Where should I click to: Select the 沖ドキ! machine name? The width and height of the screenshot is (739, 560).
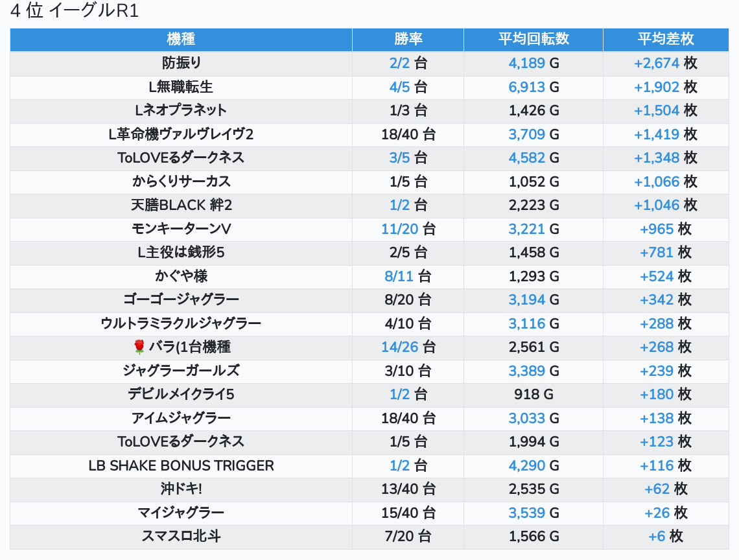[x=181, y=489]
